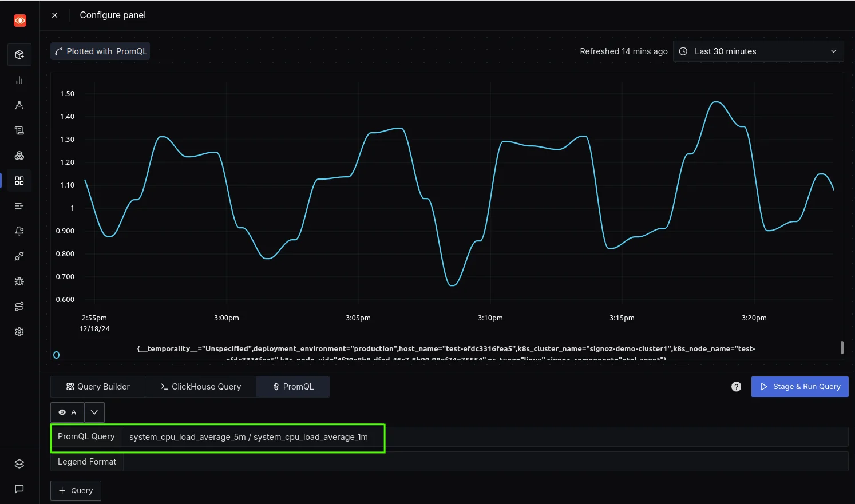Image resolution: width=855 pixels, height=504 pixels.
Task: Hide query A using its eye toggle
Action: point(62,412)
